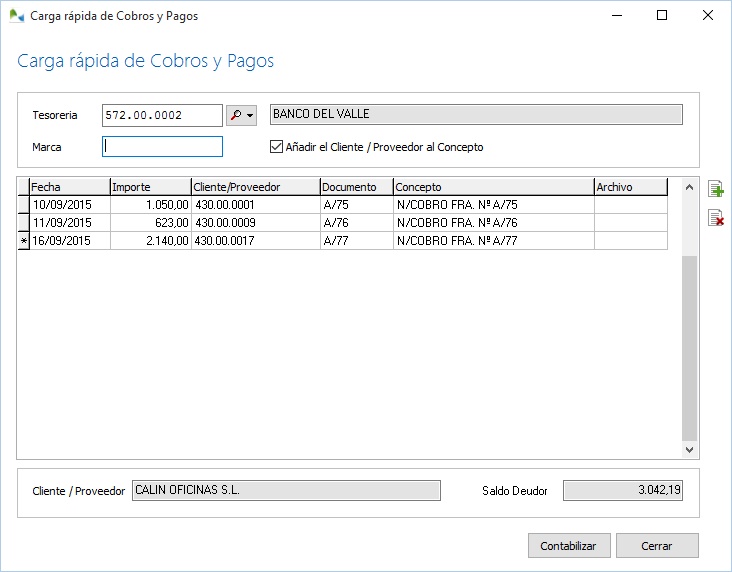Image resolution: width=732 pixels, height=572 pixels.
Task: Click scrollbar up arrow in grid
Action: pos(688,187)
